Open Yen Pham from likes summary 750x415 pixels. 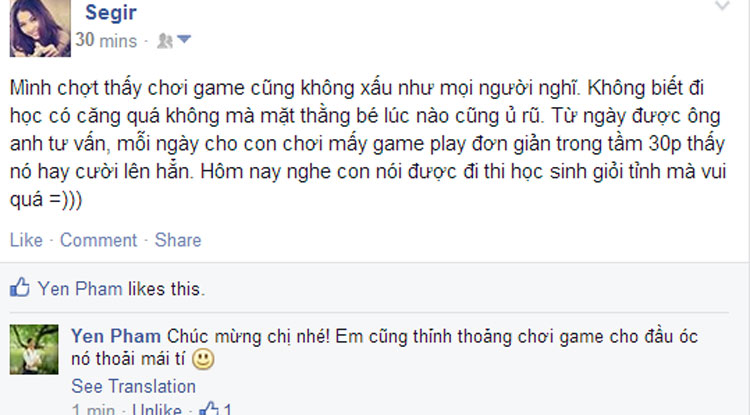(x=80, y=289)
